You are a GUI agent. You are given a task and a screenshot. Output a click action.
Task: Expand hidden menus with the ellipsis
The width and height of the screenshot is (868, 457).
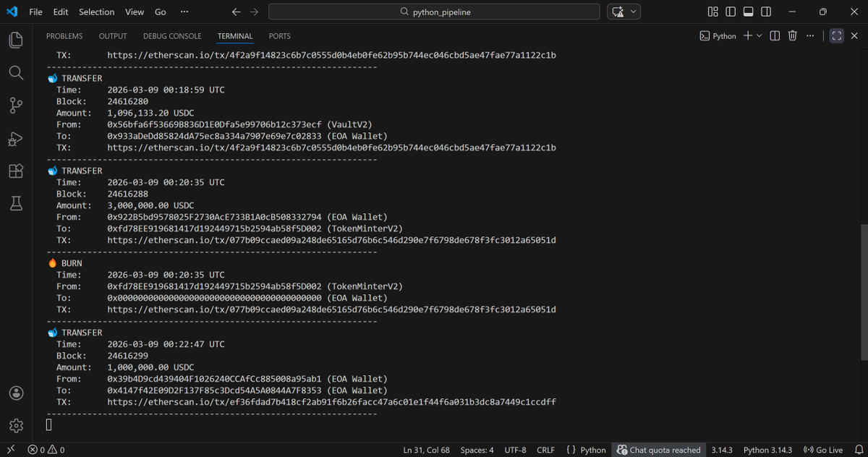coord(185,12)
